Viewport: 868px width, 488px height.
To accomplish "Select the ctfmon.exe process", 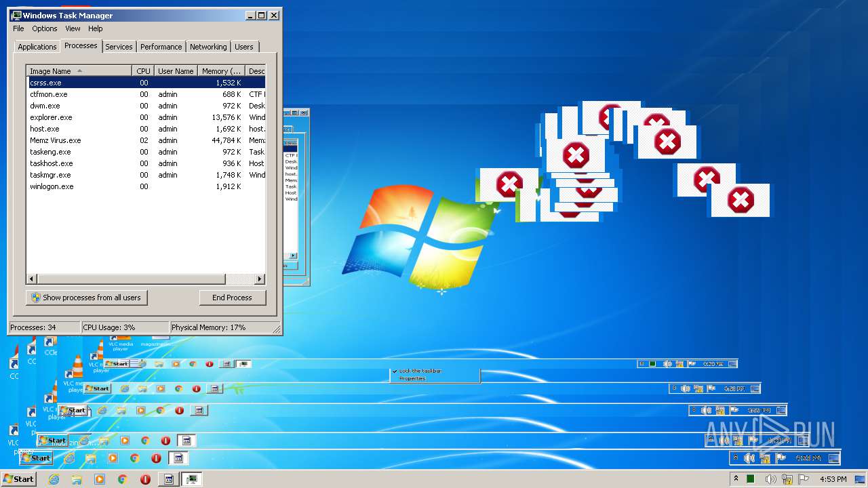I will [x=146, y=94].
